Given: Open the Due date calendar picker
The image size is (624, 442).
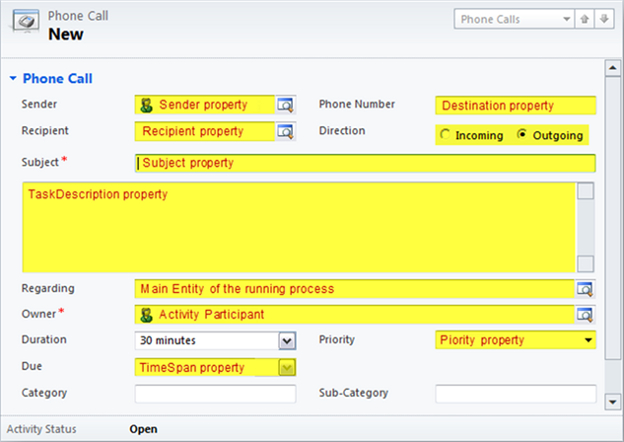Looking at the screenshot, I should [x=287, y=368].
